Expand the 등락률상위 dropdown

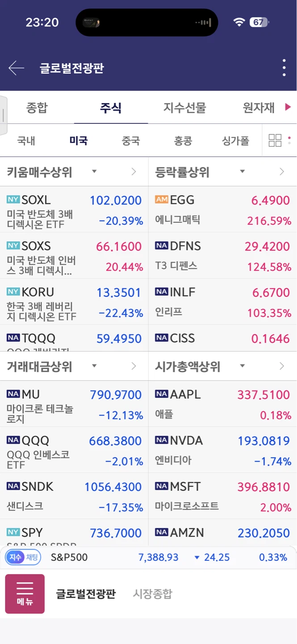click(x=242, y=171)
